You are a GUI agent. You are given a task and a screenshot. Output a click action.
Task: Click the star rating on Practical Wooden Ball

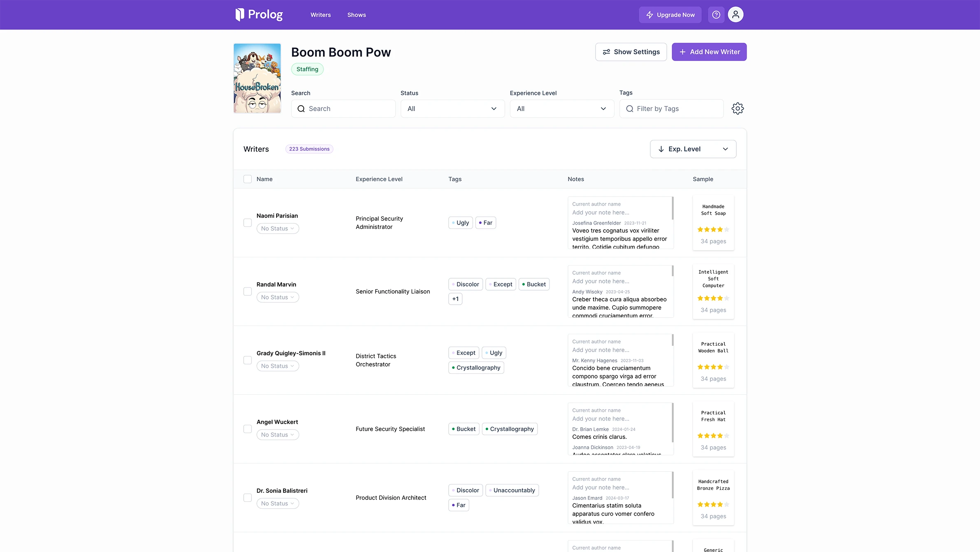tap(713, 367)
